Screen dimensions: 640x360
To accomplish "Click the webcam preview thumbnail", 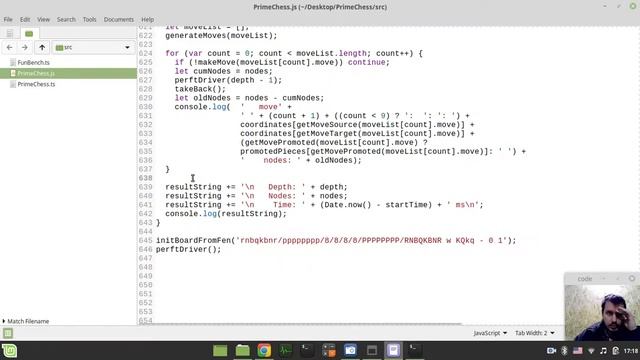I will [x=602, y=312].
